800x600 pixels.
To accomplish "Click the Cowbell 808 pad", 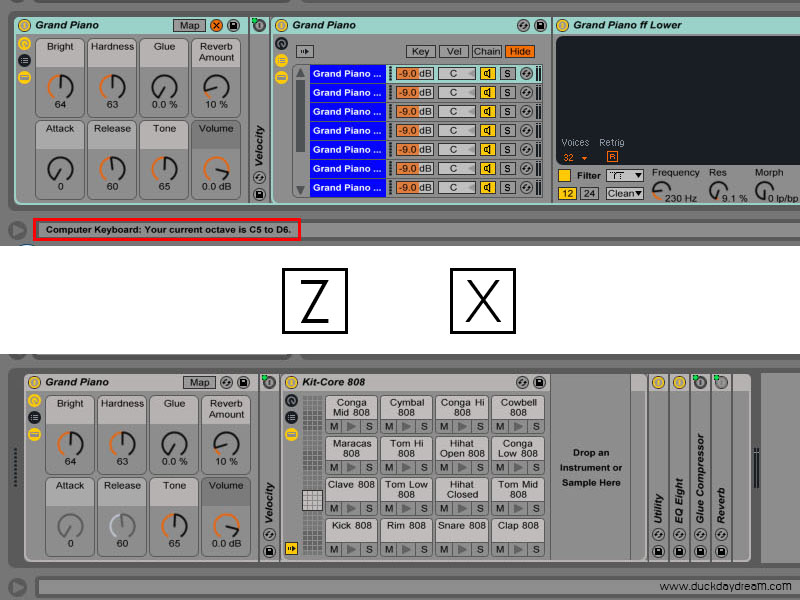I will (518, 406).
